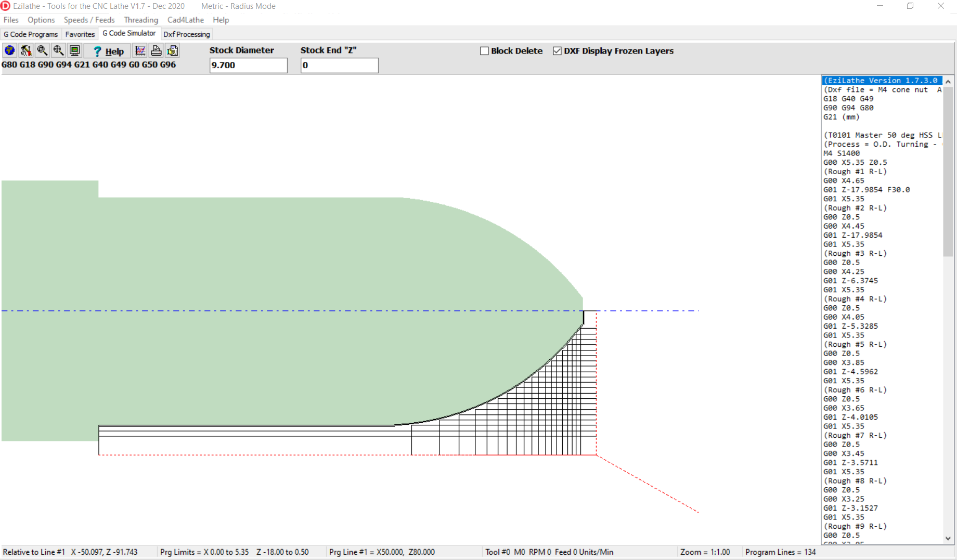Select the line '(Rough #1 R-L)'
The width and height of the screenshot is (957, 560).
[855, 172]
